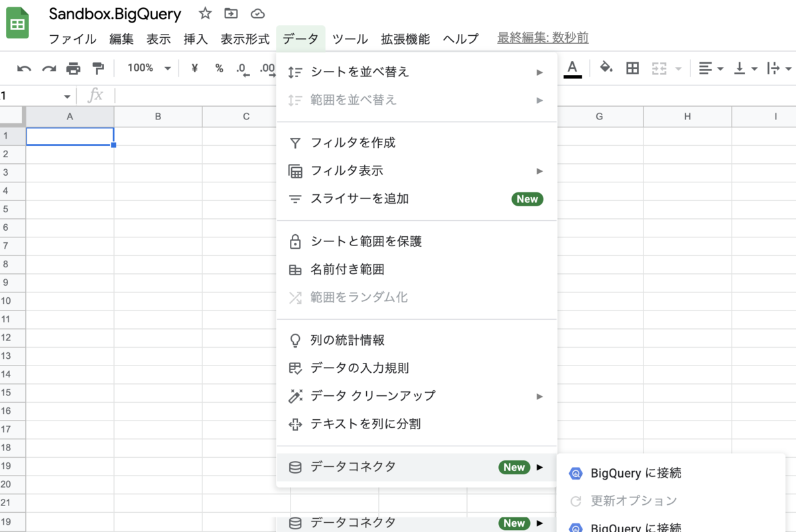Select row 5 header
The width and height of the screenshot is (796, 532).
point(13,209)
